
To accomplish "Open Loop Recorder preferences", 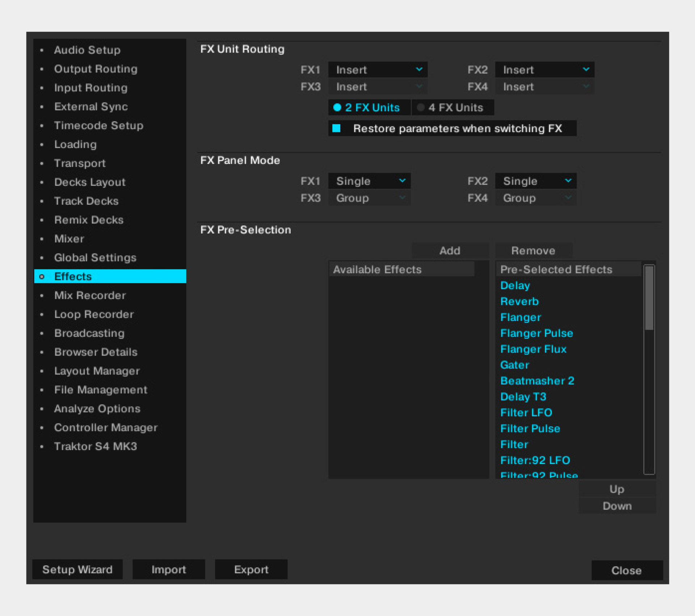I will (94, 314).
